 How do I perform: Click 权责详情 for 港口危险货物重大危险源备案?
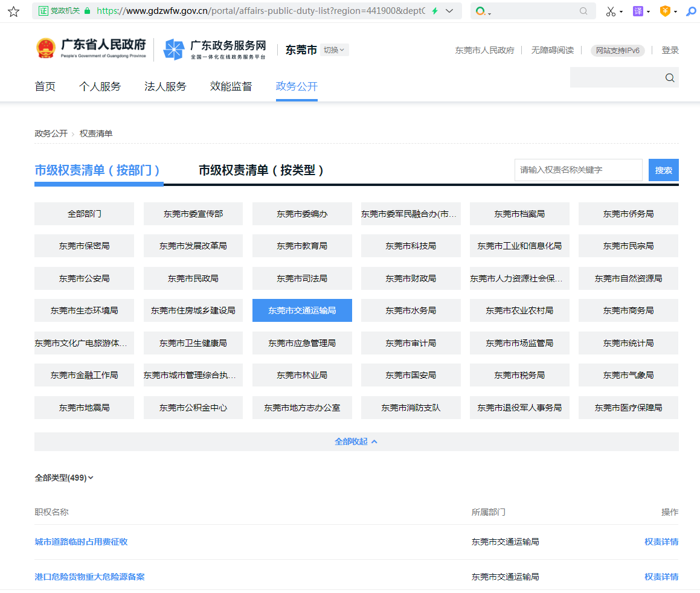pos(661,577)
